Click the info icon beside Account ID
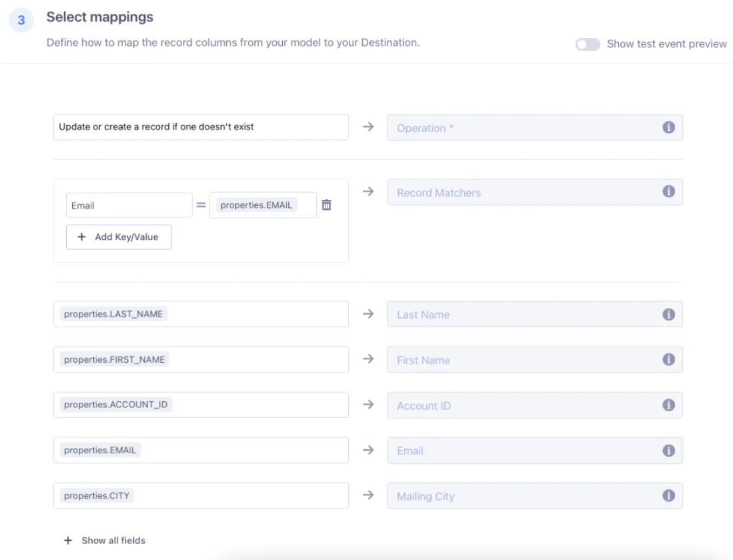The image size is (733, 560). (x=669, y=405)
